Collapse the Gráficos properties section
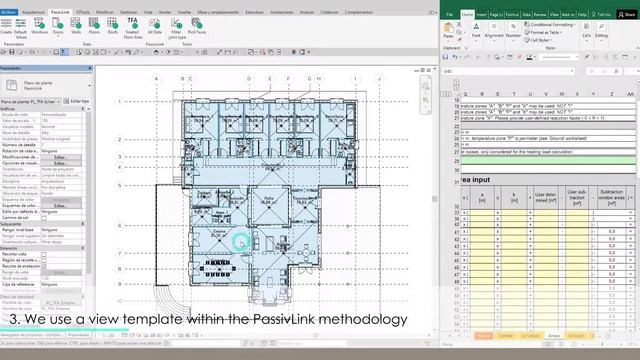Viewport: 640px width, 360px height. [82, 109]
